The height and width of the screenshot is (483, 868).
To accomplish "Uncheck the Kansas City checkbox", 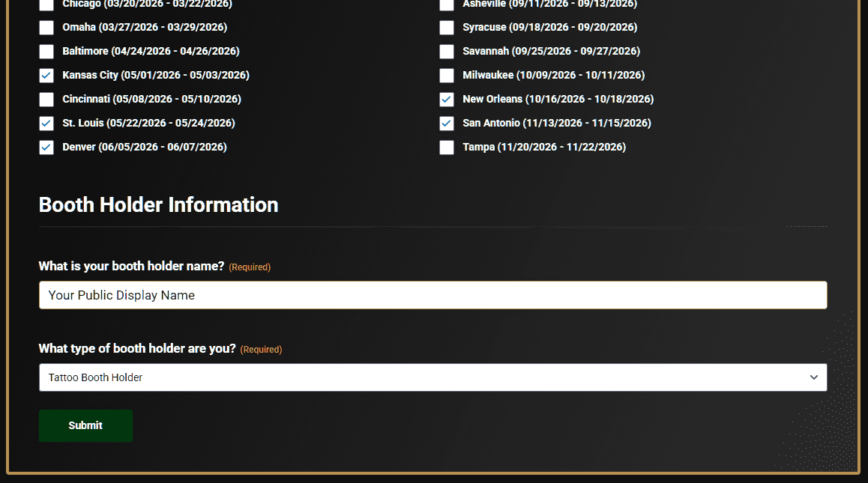I will (46, 76).
